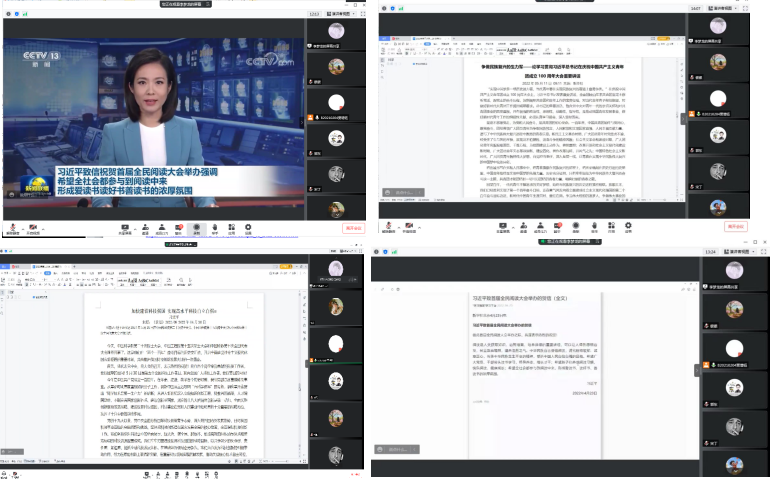Image resolution: width=775 pixels, height=479 pixels.
Task: Click the meeting info icon above the CCTV-13 video
Action: coord(8,14)
